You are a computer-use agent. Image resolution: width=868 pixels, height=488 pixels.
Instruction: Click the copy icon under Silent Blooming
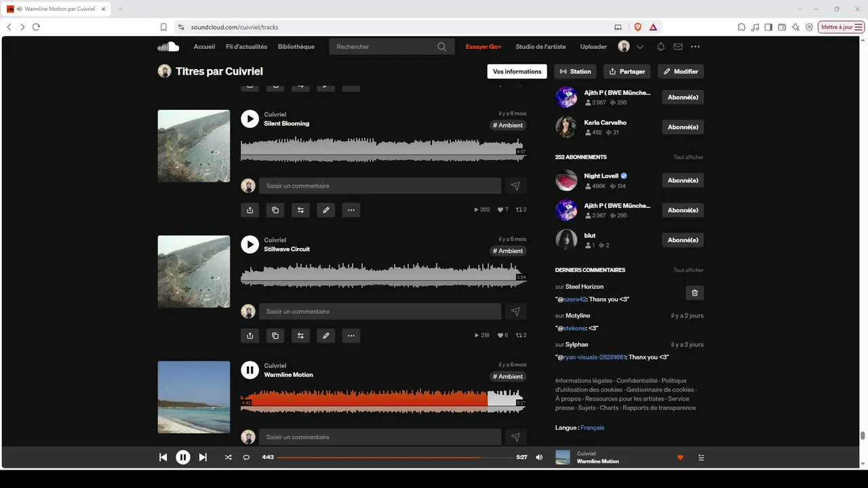click(x=275, y=210)
